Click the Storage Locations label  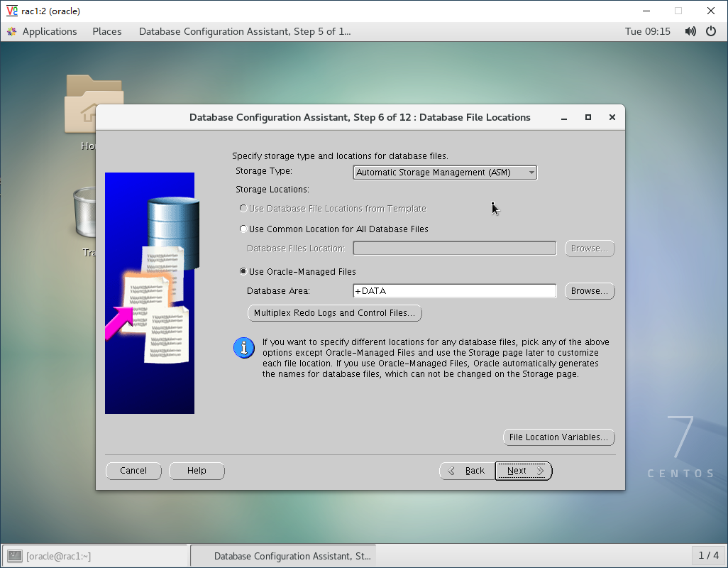point(272,190)
